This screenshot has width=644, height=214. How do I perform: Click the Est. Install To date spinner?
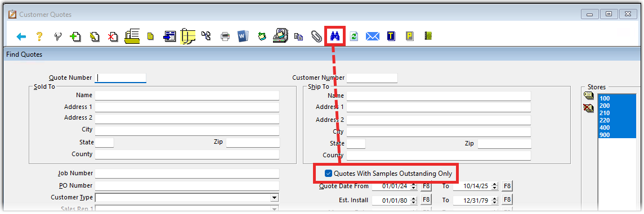[x=495, y=201]
